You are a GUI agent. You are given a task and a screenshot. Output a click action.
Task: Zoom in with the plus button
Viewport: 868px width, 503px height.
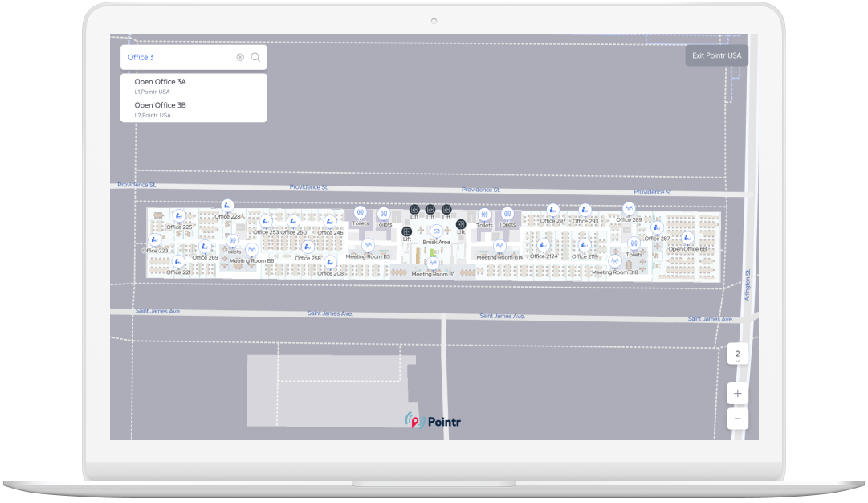tap(736, 393)
